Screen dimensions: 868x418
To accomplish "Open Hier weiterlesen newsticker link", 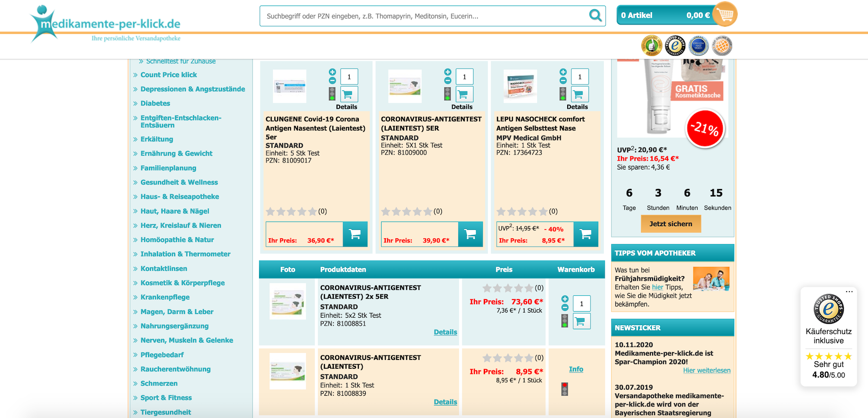I will [x=706, y=371].
